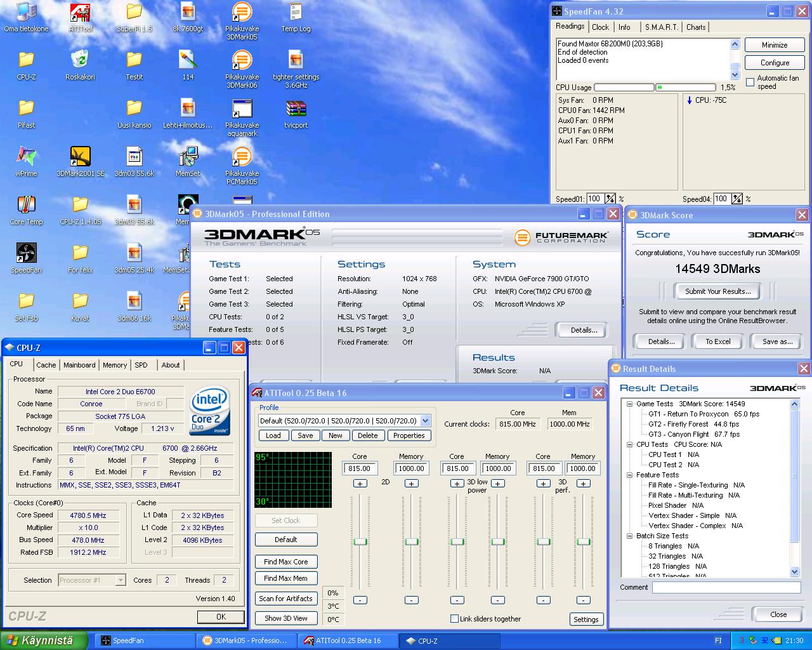Launch the Pikakuvake PCMark05 shortcut
This screenshot has height=650, width=812.
[242, 166]
